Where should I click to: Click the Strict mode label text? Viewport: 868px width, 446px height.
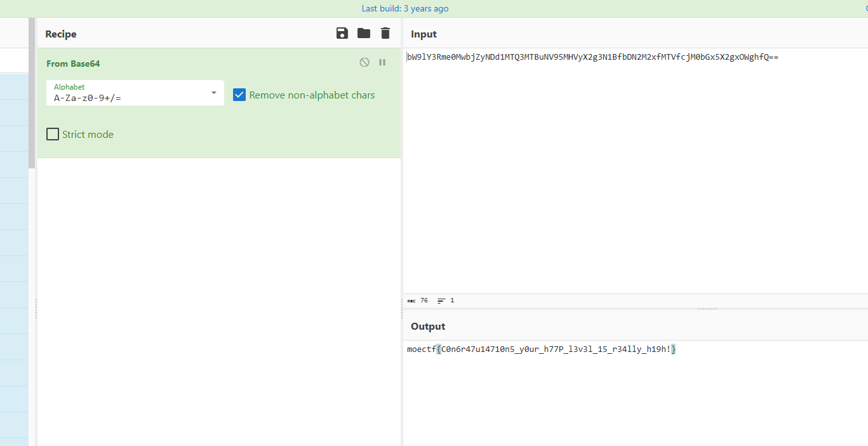tap(88, 135)
